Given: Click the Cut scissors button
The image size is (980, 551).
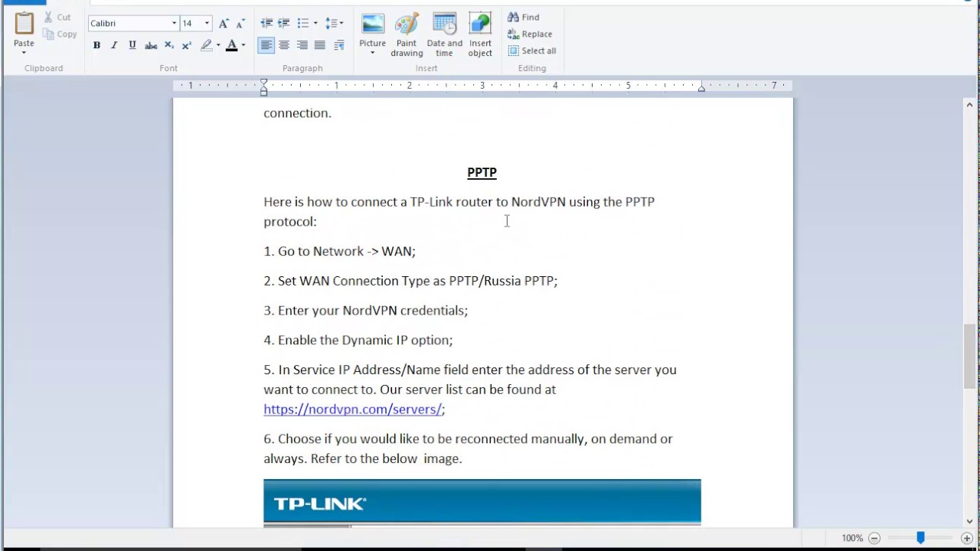Looking at the screenshot, I should pos(57,17).
